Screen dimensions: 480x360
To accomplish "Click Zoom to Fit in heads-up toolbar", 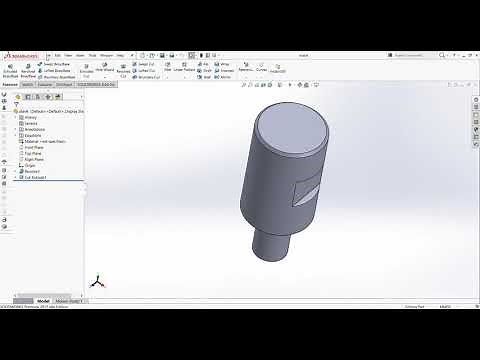I will (244, 85).
